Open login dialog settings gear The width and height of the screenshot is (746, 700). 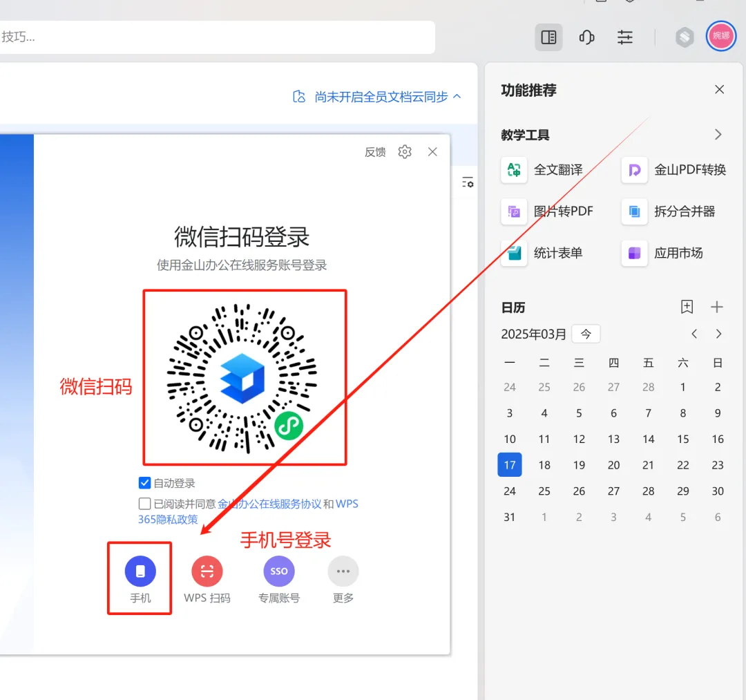click(404, 152)
